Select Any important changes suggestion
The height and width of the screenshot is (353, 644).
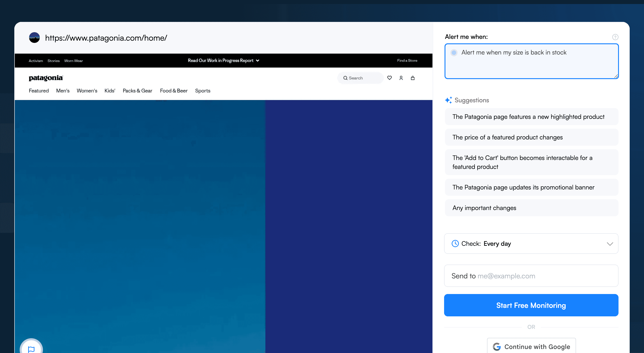531,208
